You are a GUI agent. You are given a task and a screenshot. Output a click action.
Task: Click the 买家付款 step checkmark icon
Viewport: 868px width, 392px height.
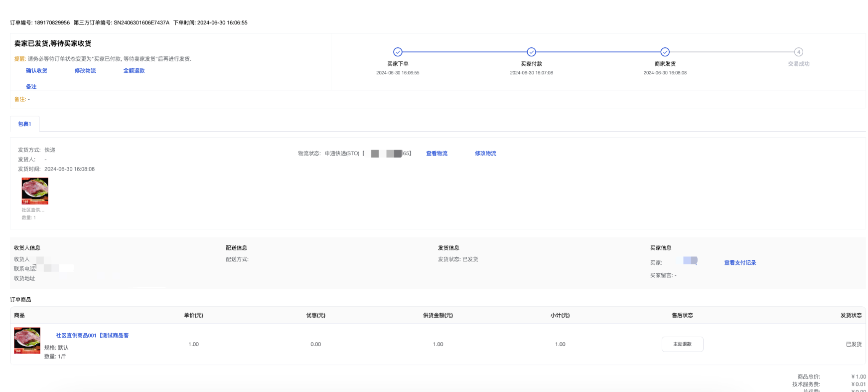click(x=531, y=52)
